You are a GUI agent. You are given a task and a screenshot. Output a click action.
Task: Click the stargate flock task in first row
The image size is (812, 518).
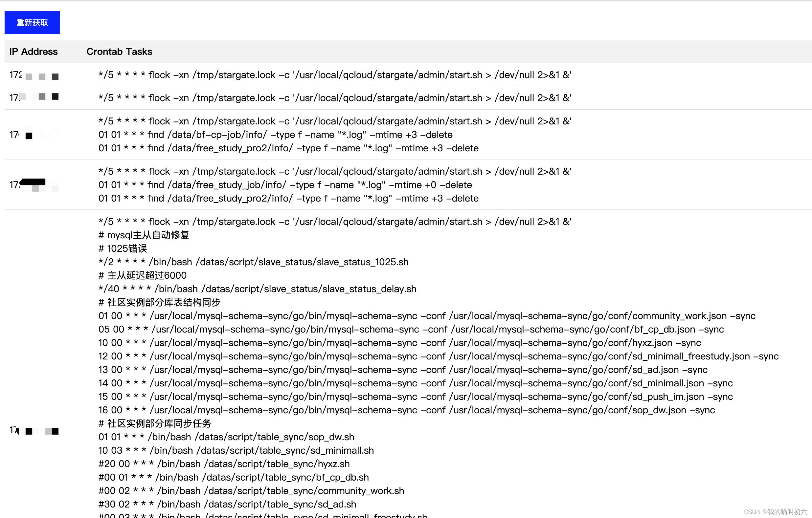[x=335, y=75]
